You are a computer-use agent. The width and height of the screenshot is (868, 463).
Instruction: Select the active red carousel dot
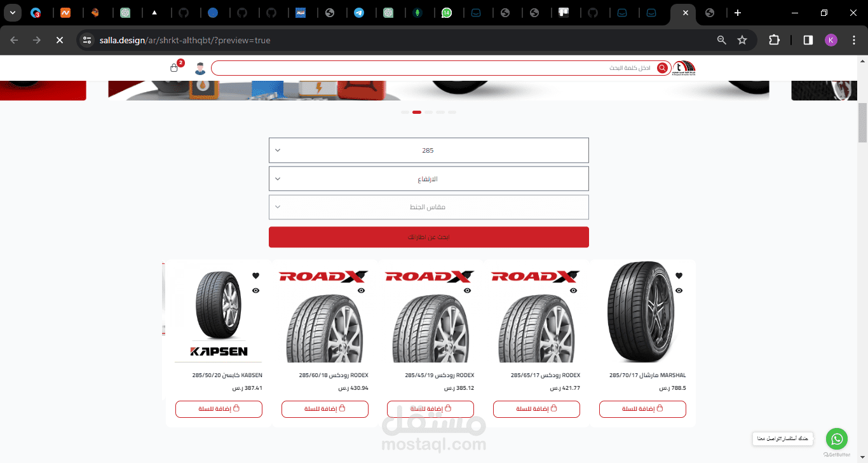pyautogui.click(x=417, y=112)
